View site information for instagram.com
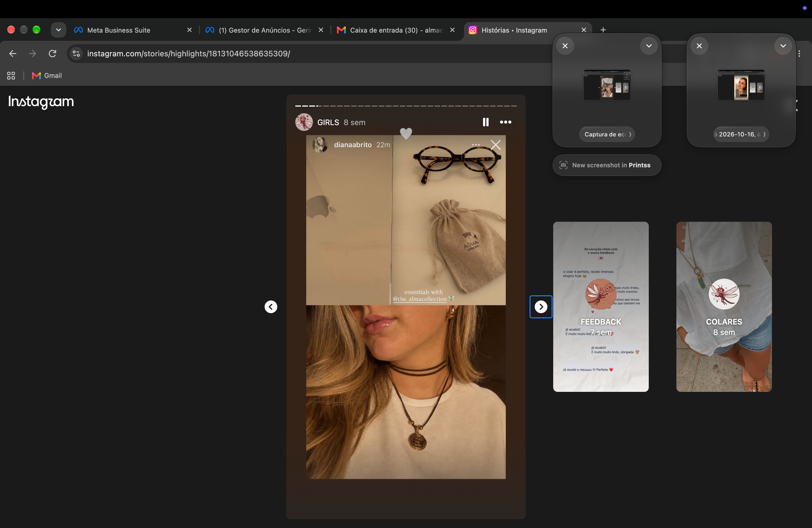 (77, 54)
